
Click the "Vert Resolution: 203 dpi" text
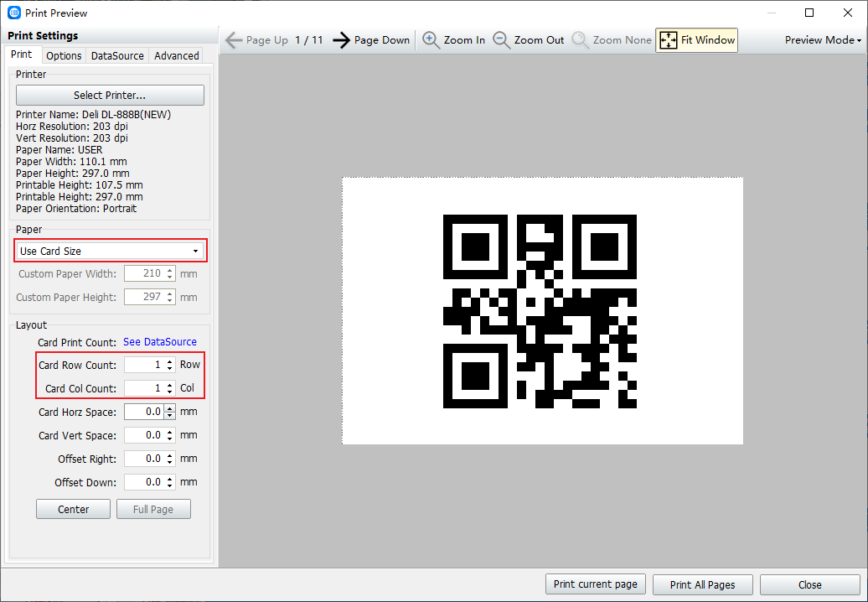click(x=72, y=138)
